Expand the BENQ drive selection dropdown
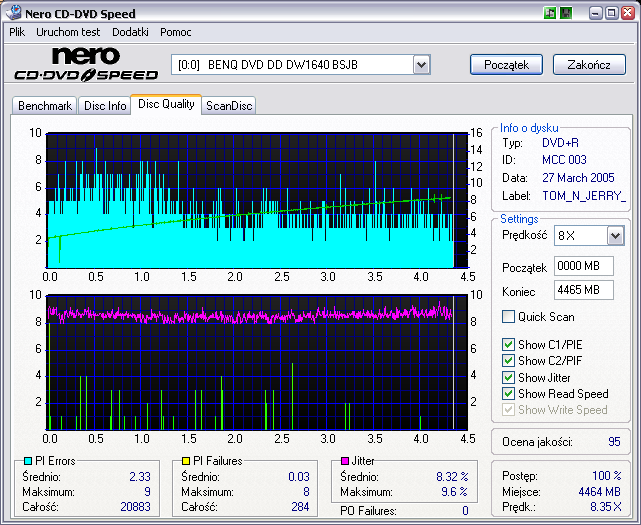The image size is (641, 525). click(421, 65)
